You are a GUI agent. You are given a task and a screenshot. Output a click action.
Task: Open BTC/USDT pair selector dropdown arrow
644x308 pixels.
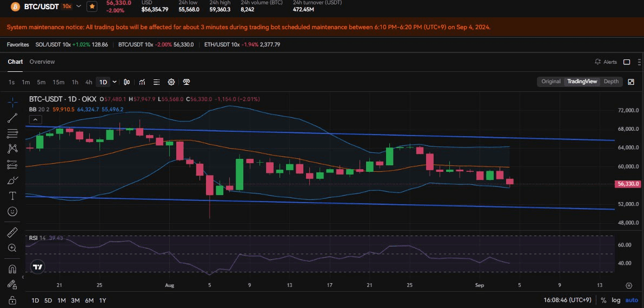(x=78, y=6)
